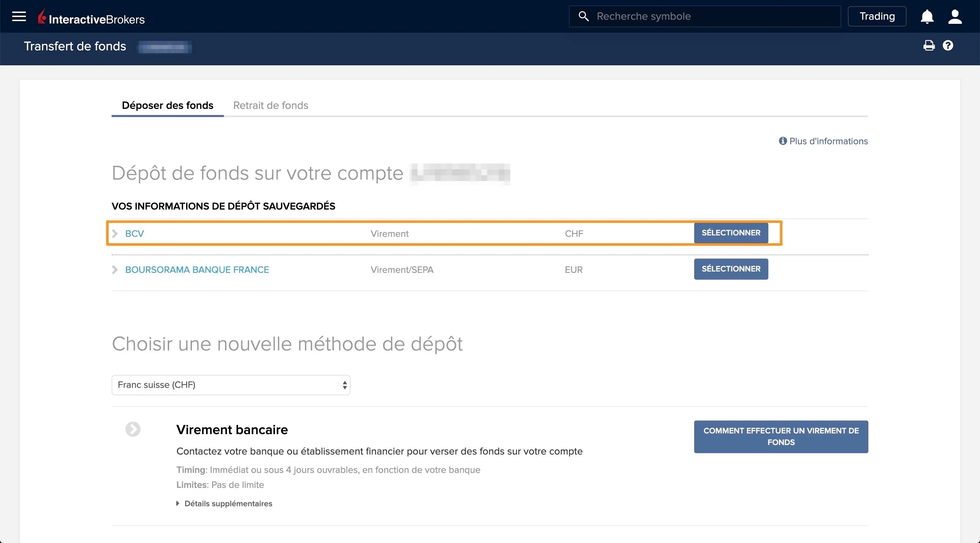The height and width of the screenshot is (543, 980).
Task: Click the info icon beside Plus d'informations
Action: pos(783,141)
